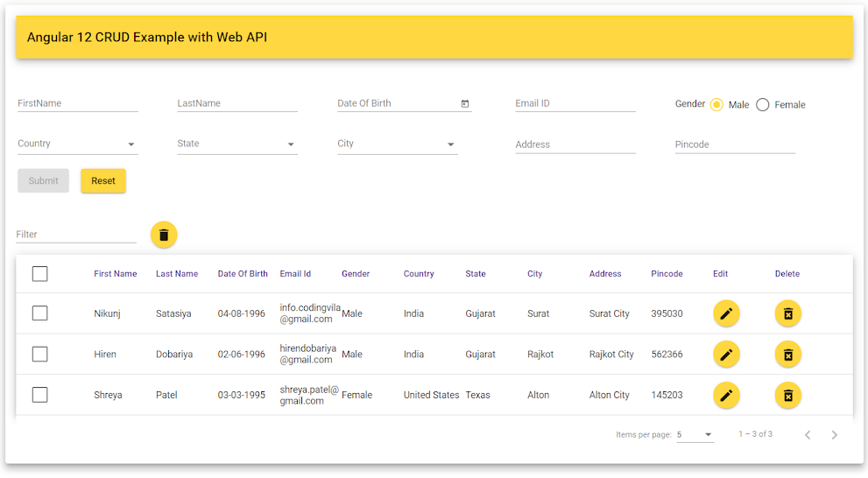Tick the checkbox for Hiren's row
868x478 pixels.
40,355
